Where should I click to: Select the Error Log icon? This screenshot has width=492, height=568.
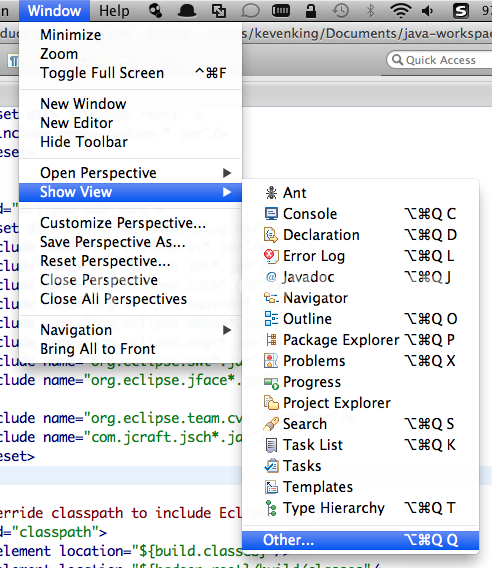(271, 256)
